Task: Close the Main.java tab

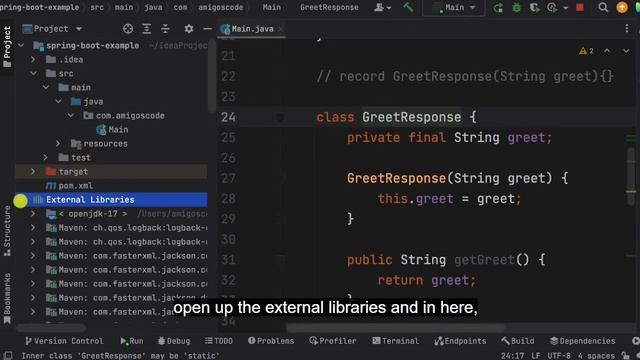Action: point(280,29)
